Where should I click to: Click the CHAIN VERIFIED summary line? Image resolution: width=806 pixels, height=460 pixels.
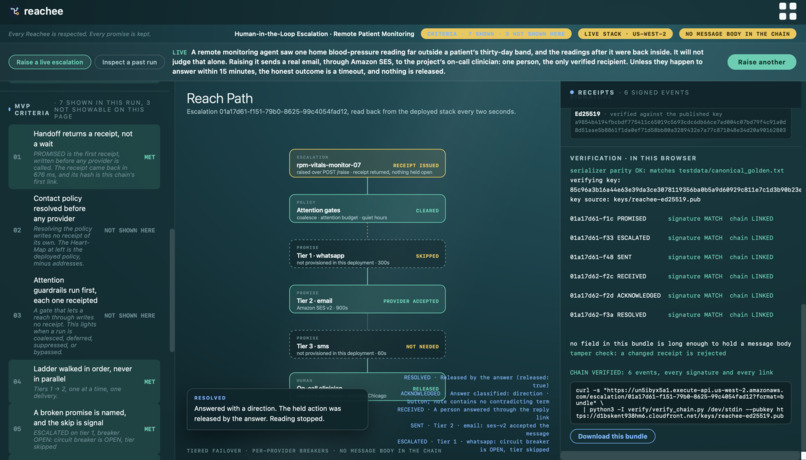pyautogui.click(x=671, y=373)
